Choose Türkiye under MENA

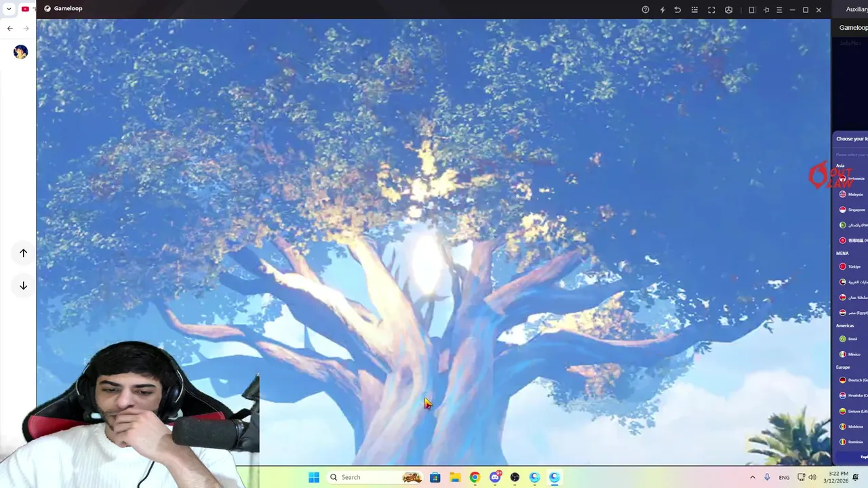[x=850, y=267]
